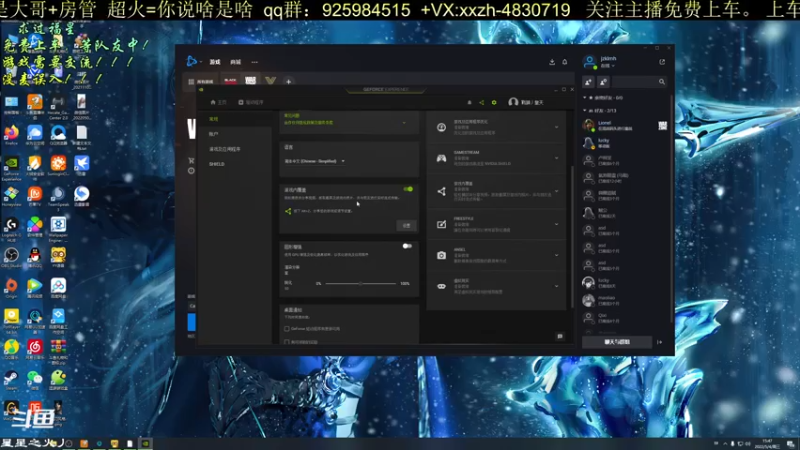Click the shopping cart icon in Battle.net
800x450 pixels.
click(x=191, y=160)
